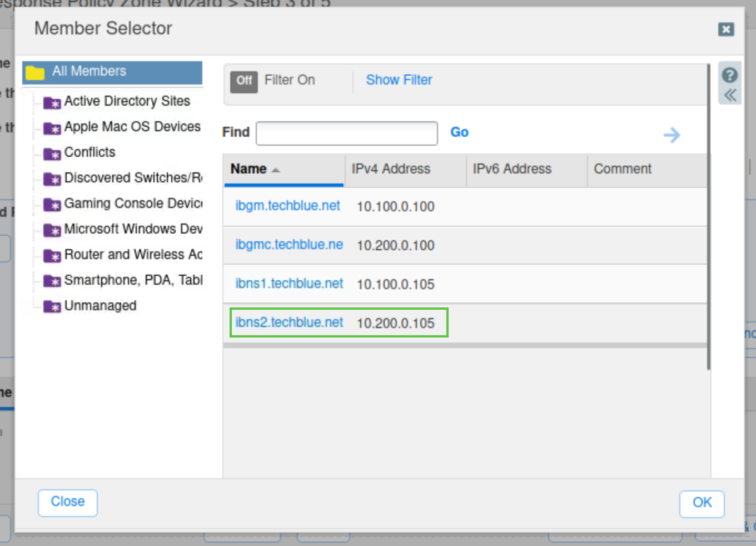Click the Active Directory Sites folder icon

pyautogui.click(x=52, y=103)
